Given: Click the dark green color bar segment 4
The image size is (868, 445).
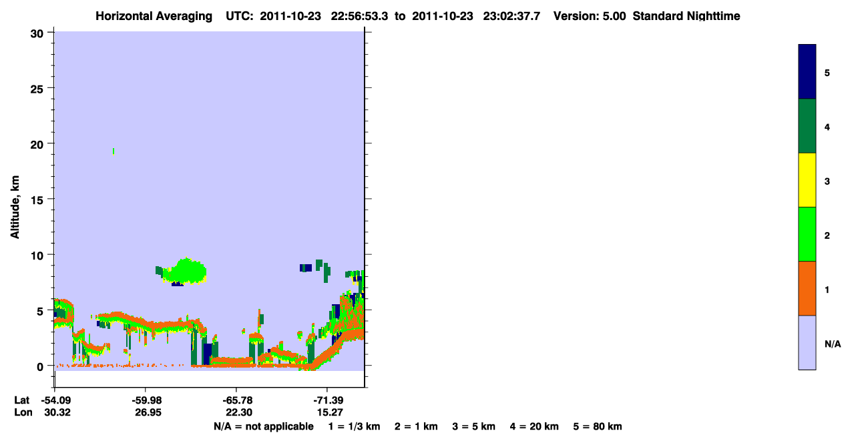Looking at the screenshot, I should 807,126.
